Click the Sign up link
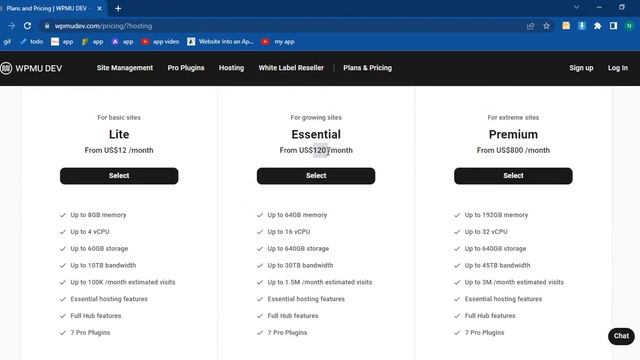Viewport: 640px width, 360px height. coord(581,68)
